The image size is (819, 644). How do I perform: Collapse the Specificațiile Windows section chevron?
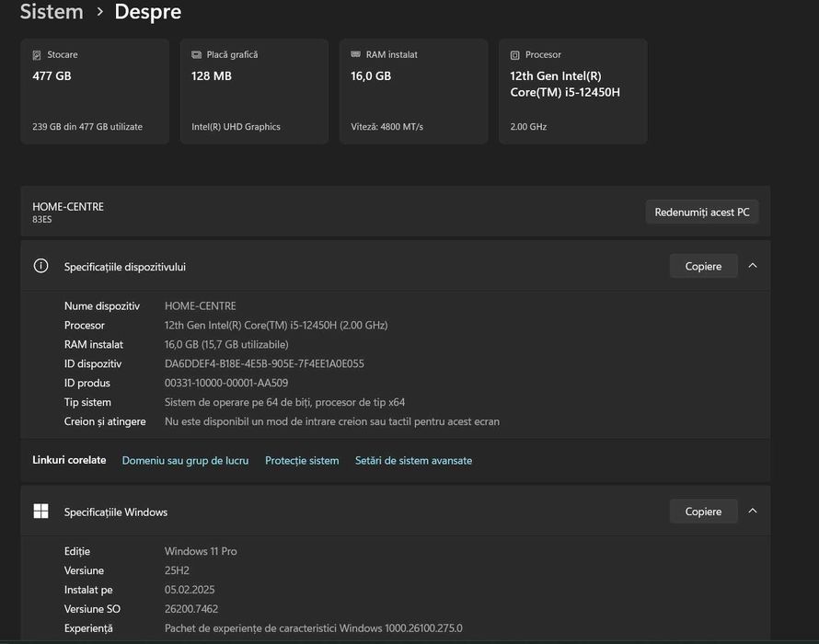point(753,511)
